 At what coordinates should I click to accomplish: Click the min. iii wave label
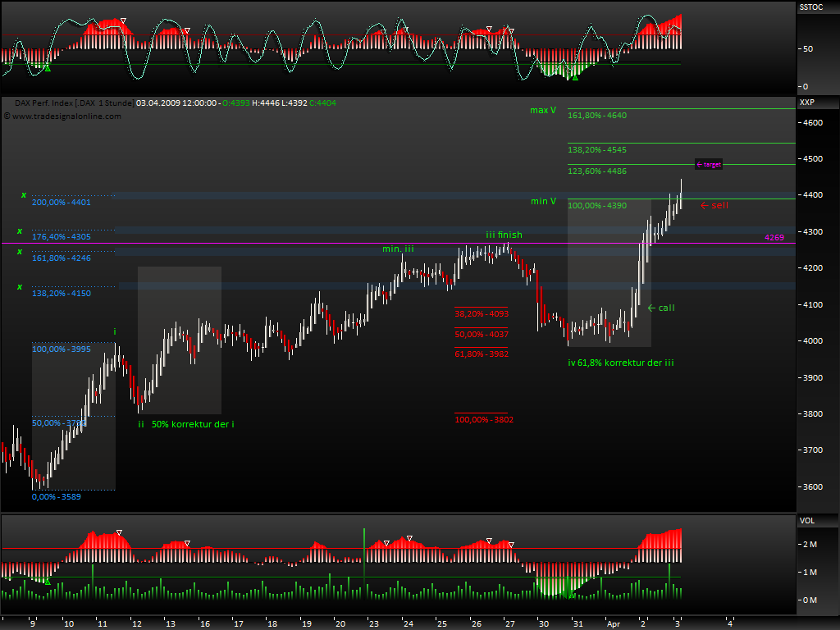point(398,249)
